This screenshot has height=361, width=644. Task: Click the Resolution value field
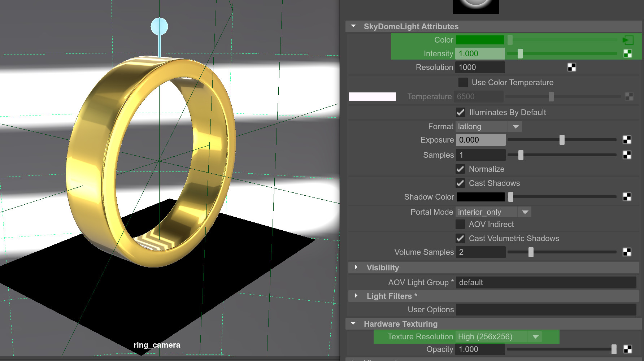[x=480, y=67]
